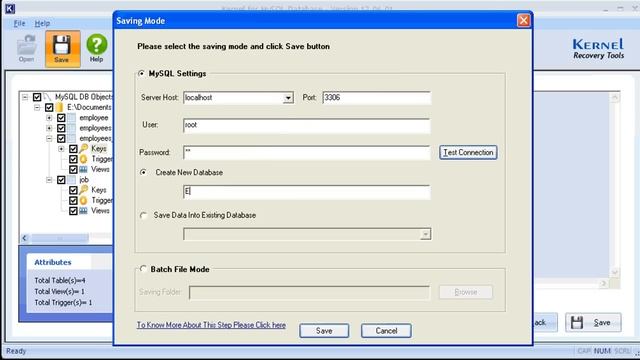Collapse the MySQL DB Objects root node
Viewport: 640px width, 360px height.
tap(25, 97)
